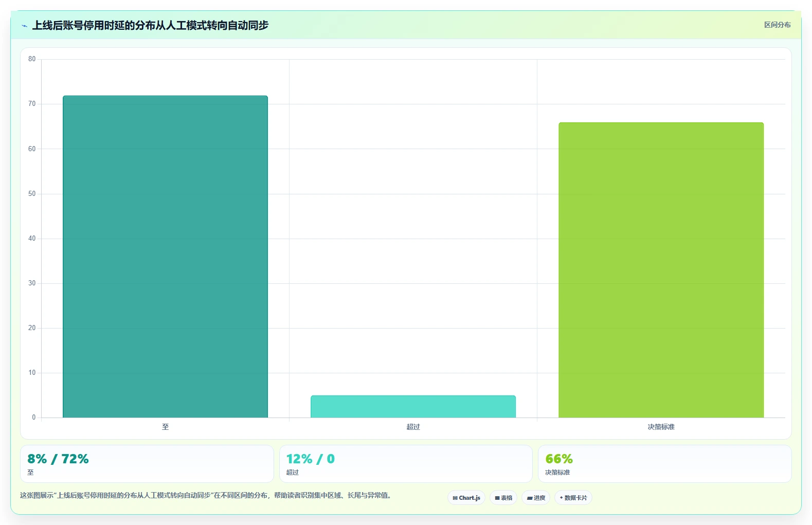This screenshot has height=525, width=812.
Task: Open the 66% summary card
Action: (664, 464)
